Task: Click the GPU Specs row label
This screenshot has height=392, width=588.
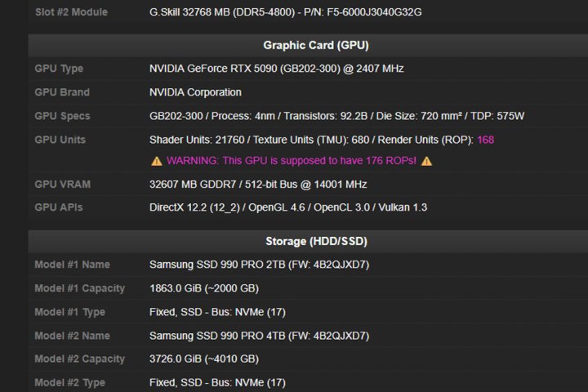Action: coord(62,116)
